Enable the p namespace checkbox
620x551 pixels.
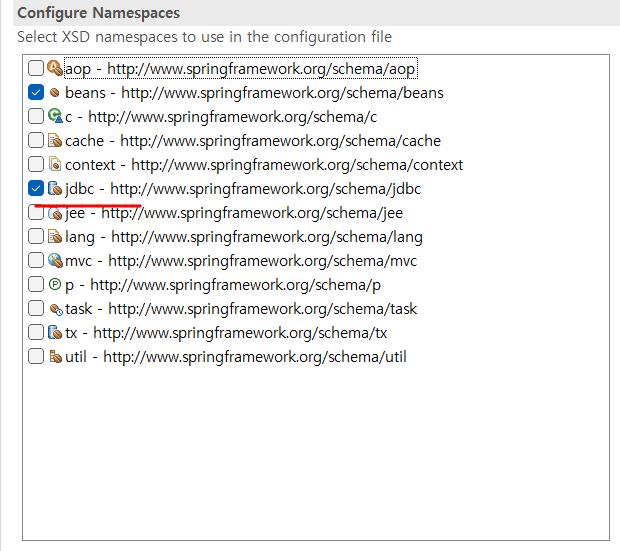coord(36,284)
